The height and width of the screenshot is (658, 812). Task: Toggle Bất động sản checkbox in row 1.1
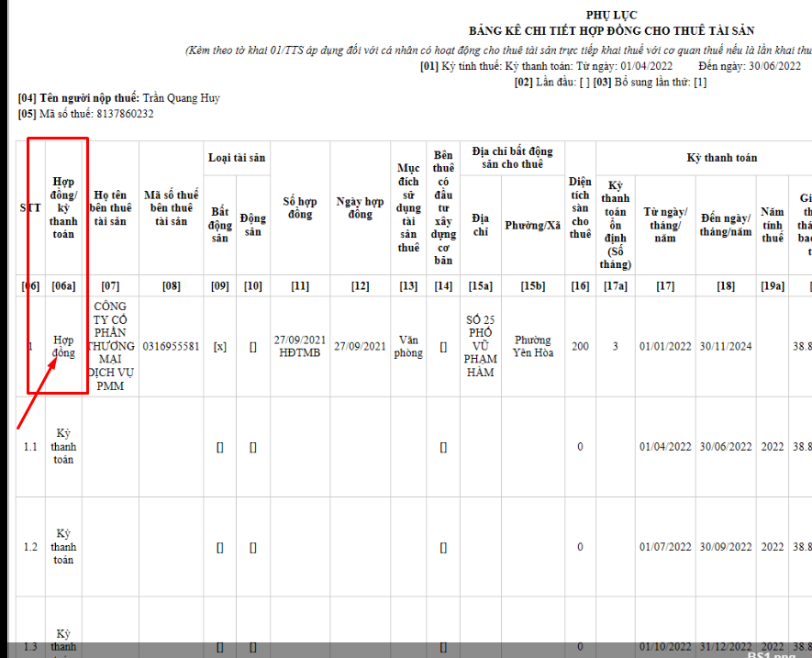(219, 447)
